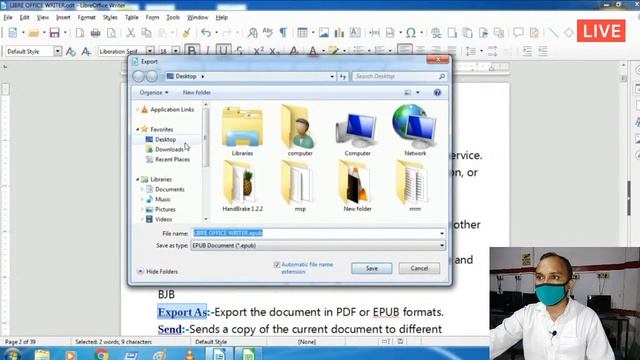Screen dimensions: 640x360
Task: Click the Undo arrow icon
Action: click(x=206, y=33)
